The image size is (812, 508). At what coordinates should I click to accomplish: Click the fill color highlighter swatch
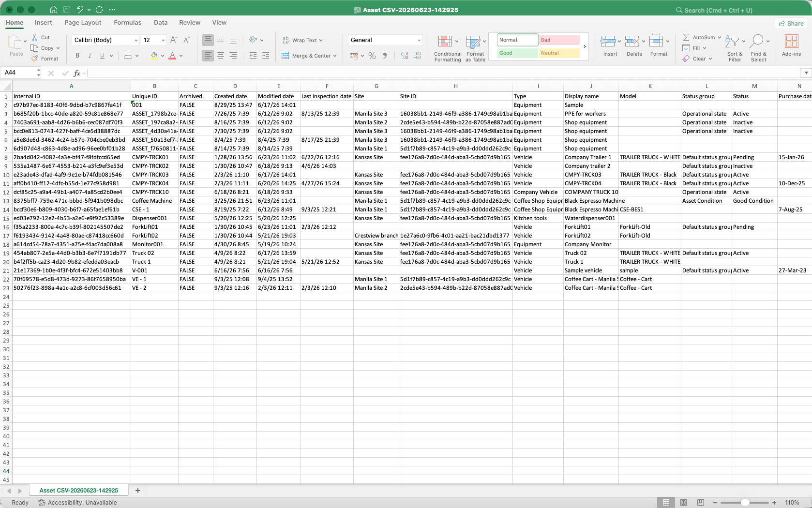pos(154,56)
